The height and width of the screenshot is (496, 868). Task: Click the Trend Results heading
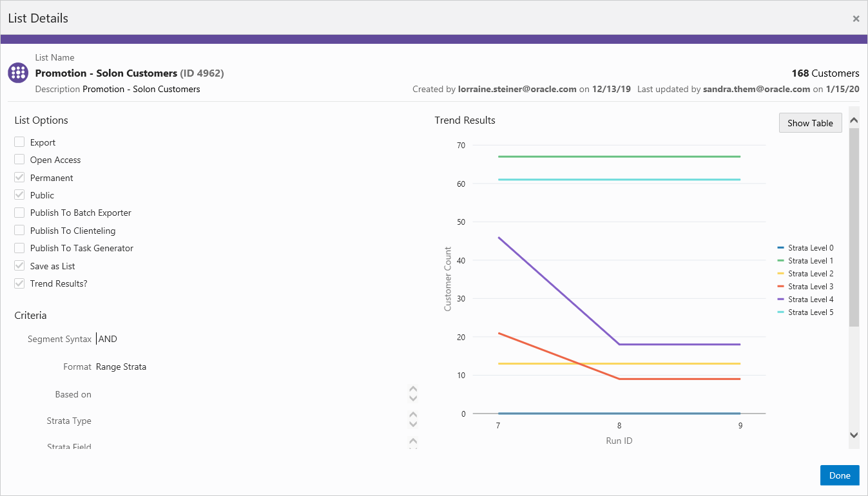pos(465,120)
